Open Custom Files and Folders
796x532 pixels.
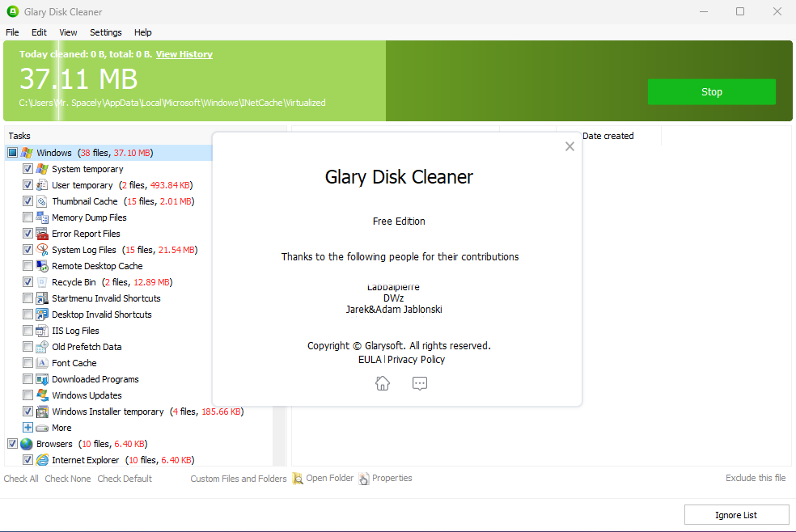pos(239,479)
